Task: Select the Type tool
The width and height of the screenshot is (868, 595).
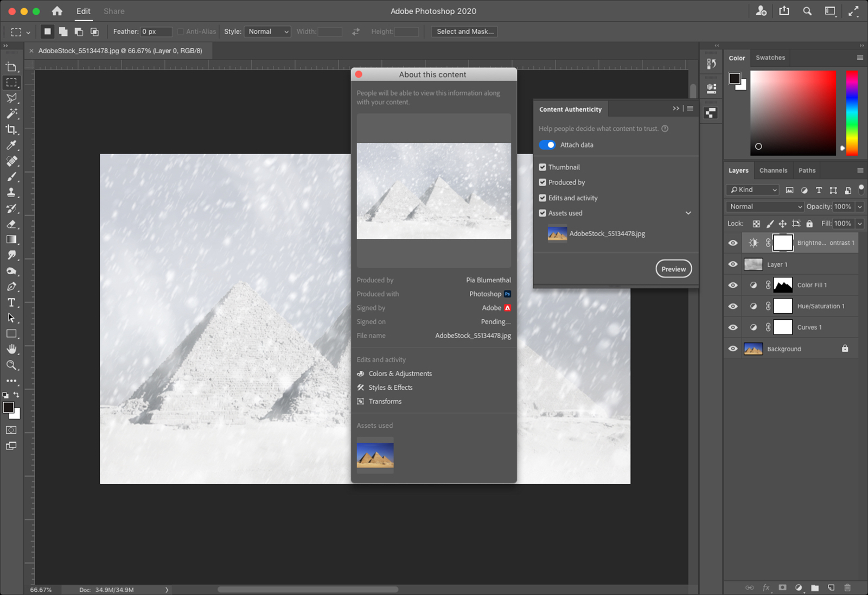Action: point(12,302)
